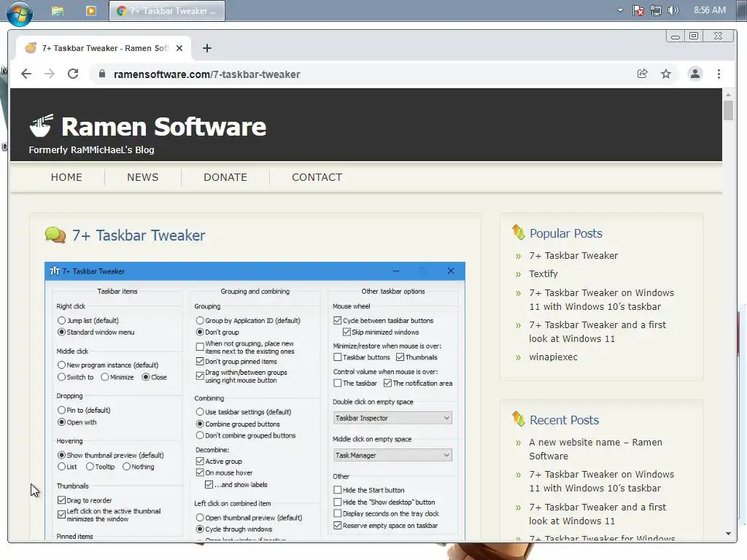Select Standard window menu radio

[x=61, y=332]
